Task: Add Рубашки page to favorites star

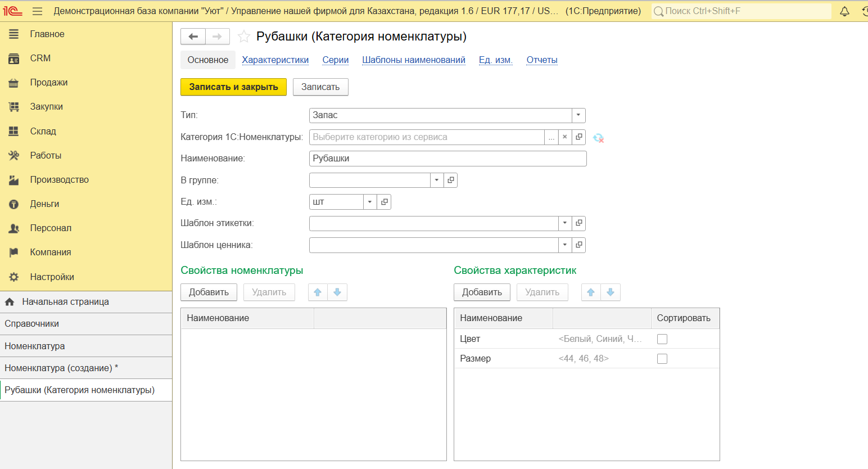Action: click(x=243, y=37)
